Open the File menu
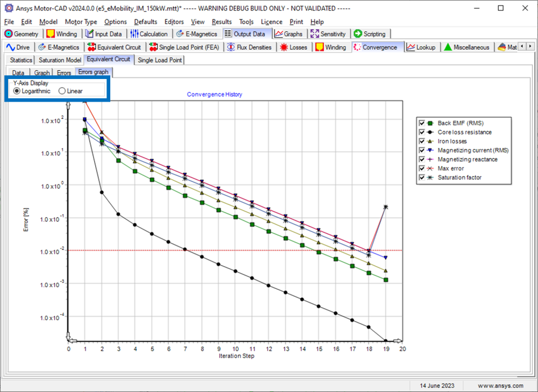The height and width of the screenshot is (392, 538). click(9, 22)
